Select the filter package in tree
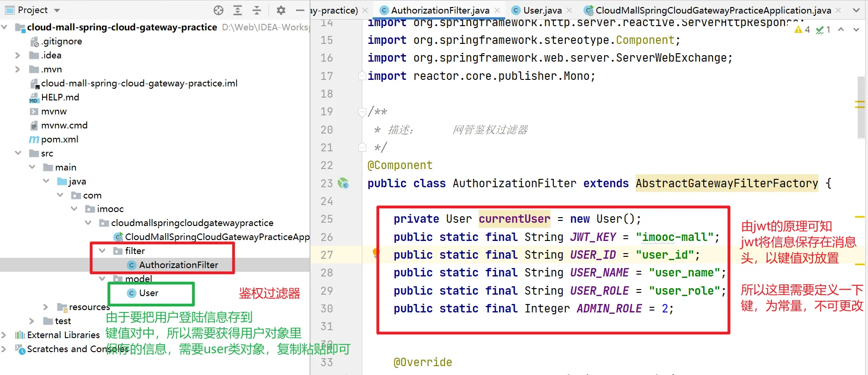The width and height of the screenshot is (868, 375). point(135,251)
